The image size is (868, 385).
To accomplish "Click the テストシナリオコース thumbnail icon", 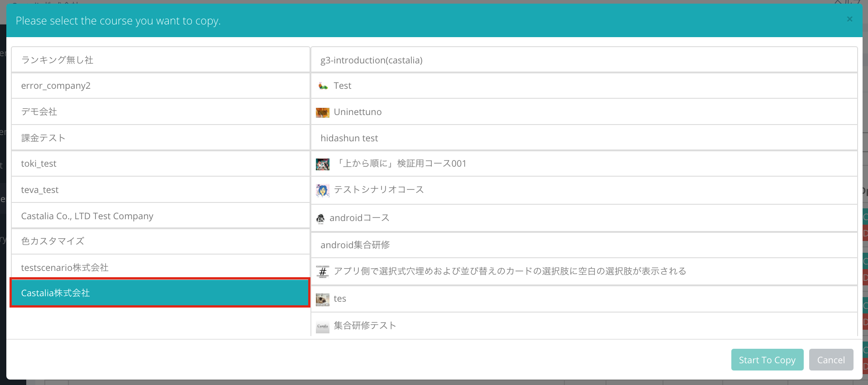I will (323, 190).
